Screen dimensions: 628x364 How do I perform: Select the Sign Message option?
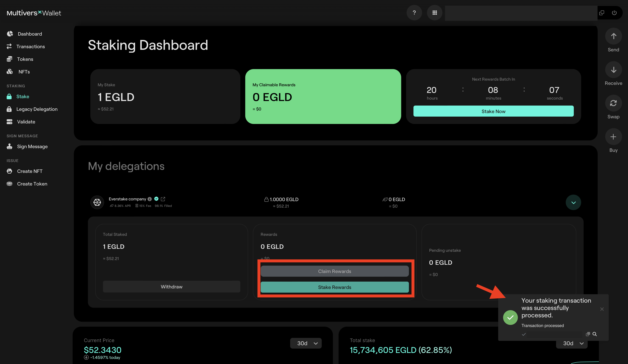[9, 146]
